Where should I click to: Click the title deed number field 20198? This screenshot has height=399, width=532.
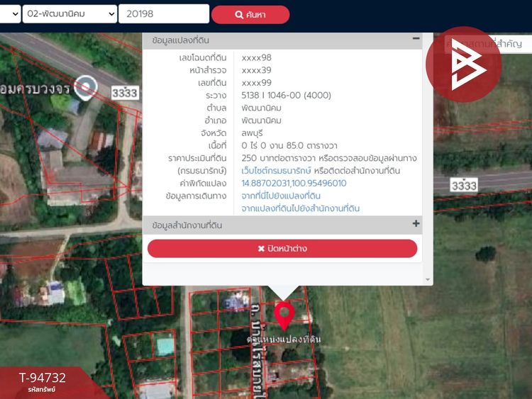(x=163, y=14)
